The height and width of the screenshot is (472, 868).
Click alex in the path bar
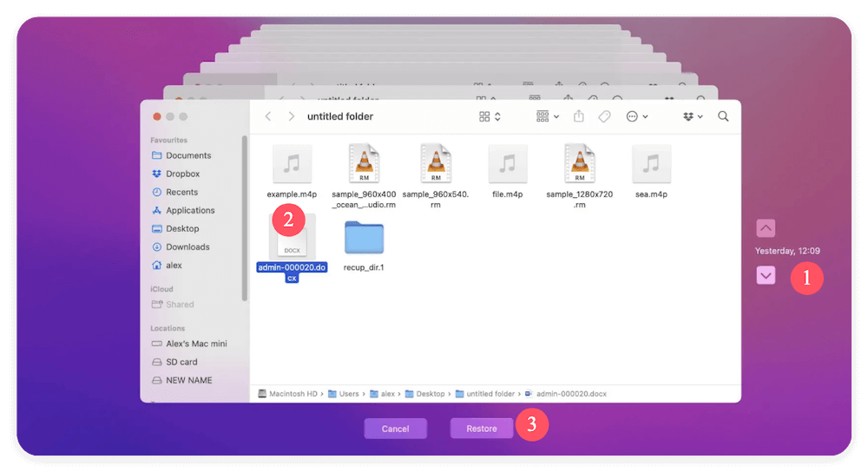pyautogui.click(x=382, y=394)
